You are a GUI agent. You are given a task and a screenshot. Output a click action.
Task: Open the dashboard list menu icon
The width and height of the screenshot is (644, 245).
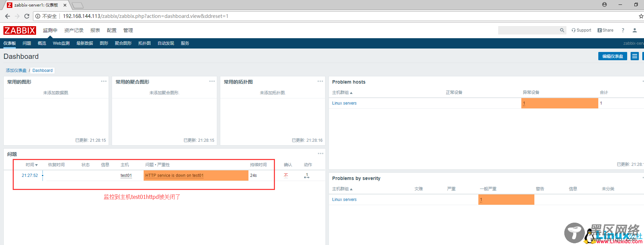click(x=635, y=56)
